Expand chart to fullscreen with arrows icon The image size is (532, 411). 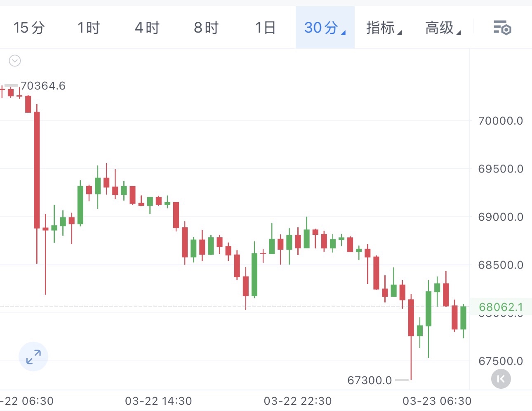click(x=33, y=357)
